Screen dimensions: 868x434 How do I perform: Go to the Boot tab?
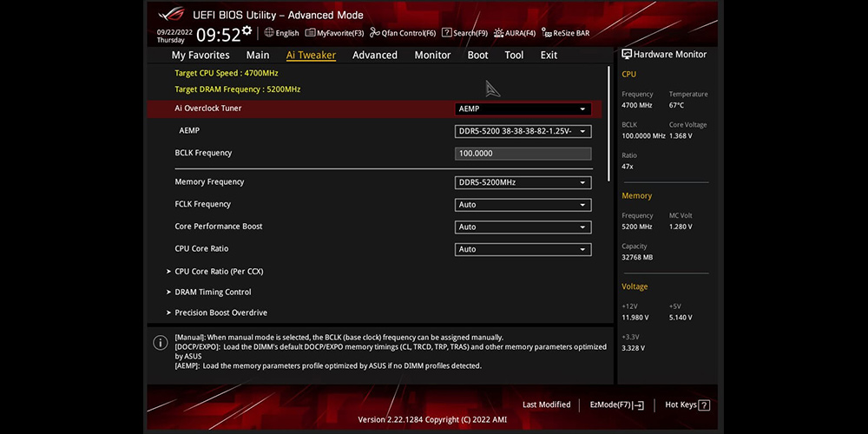coord(477,56)
